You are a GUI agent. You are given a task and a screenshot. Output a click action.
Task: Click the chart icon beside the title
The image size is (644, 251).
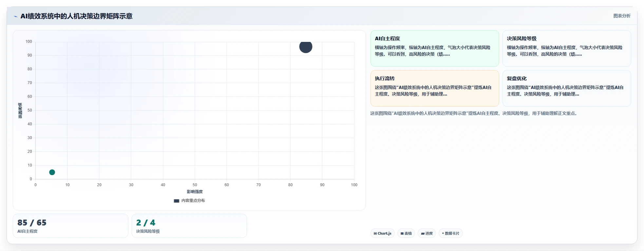[15, 16]
